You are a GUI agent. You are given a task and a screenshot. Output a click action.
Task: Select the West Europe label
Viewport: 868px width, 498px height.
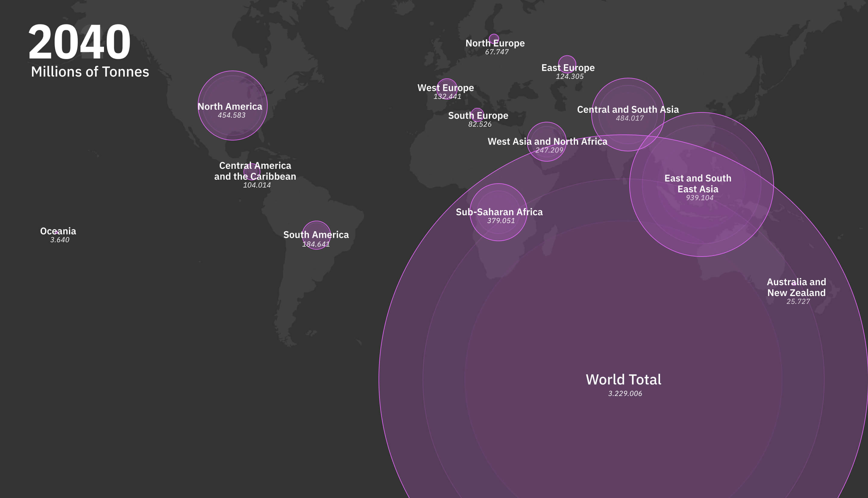tap(445, 88)
